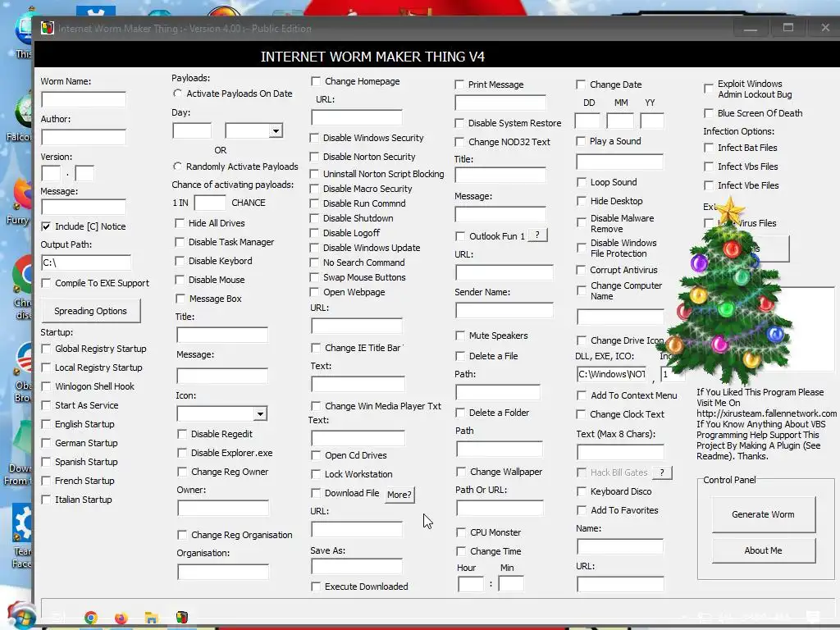Check the Download File option
This screenshot has height=630, width=840.
316,493
